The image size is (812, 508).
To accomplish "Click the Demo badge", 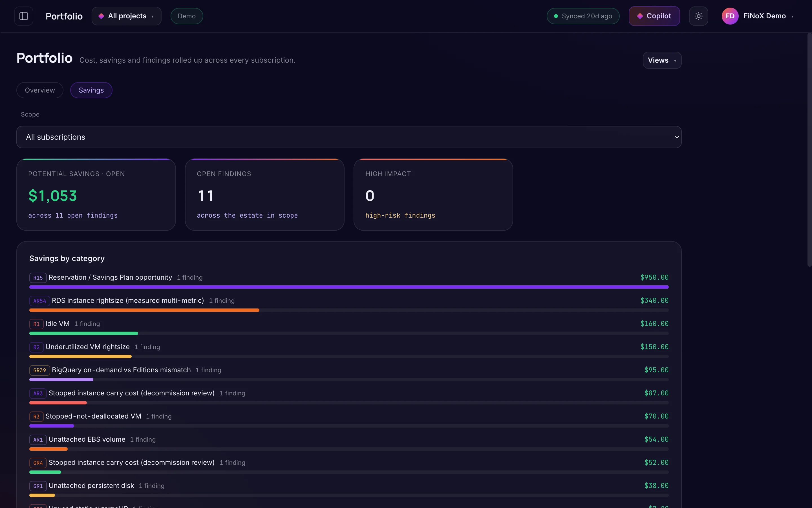I will coord(187,16).
